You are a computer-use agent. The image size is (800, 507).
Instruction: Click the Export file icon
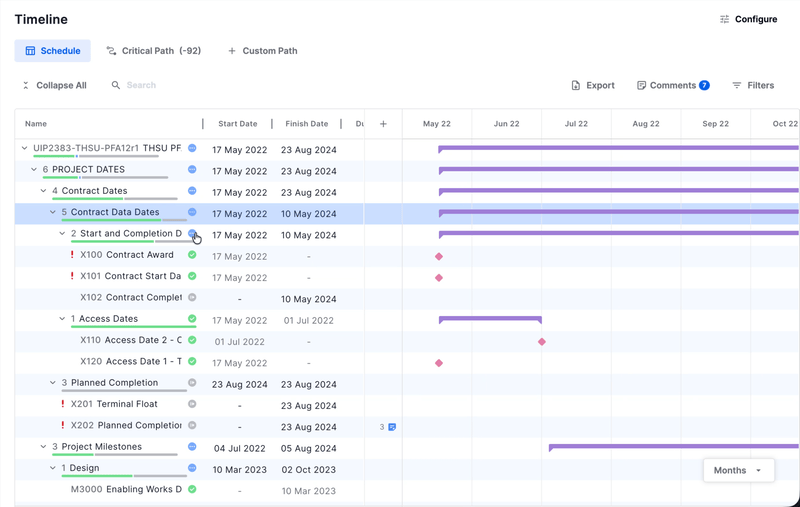pyautogui.click(x=576, y=86)
